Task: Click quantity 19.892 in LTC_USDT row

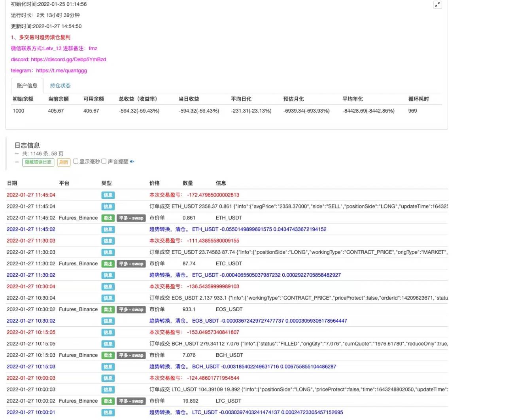Action: pos(191,401)
